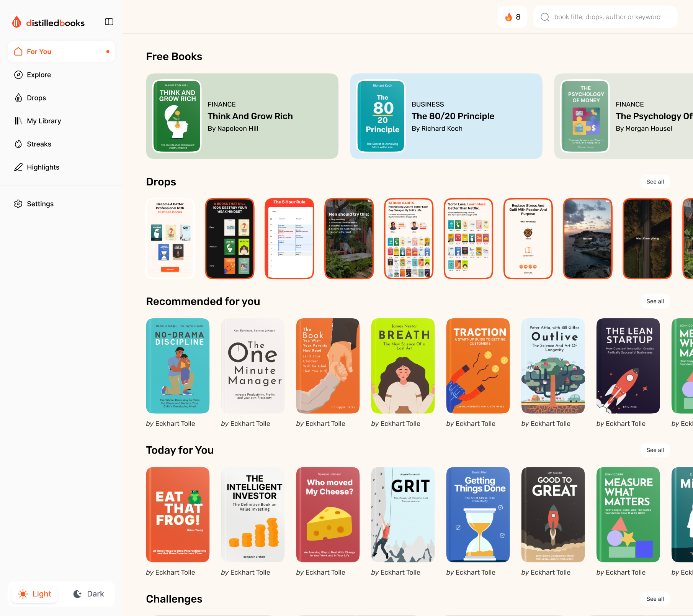Switch to Light theme
Image resolution: width=693 pixels, height=616 pixels.
[34, 594]
